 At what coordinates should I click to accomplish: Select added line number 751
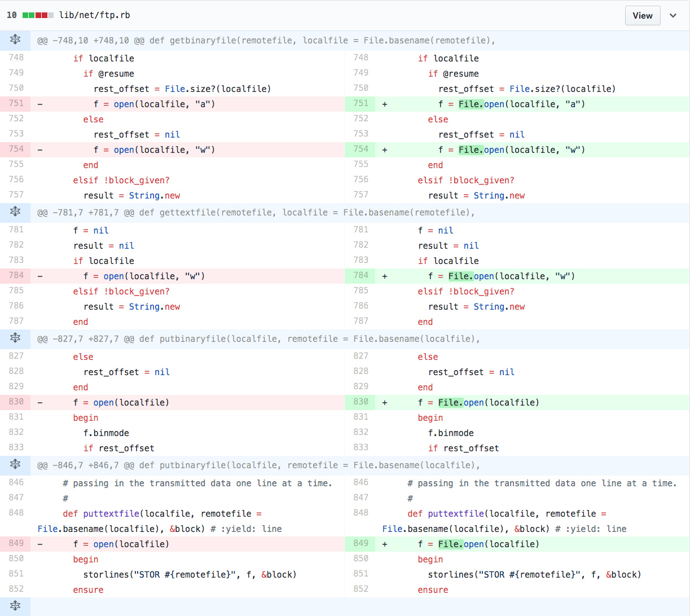[x=361, y=103]
